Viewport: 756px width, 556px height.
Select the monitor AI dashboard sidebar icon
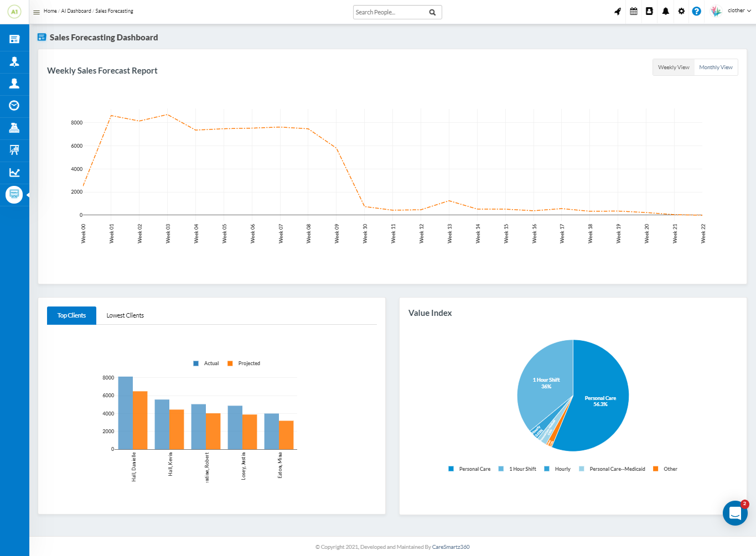pos(14,195)
